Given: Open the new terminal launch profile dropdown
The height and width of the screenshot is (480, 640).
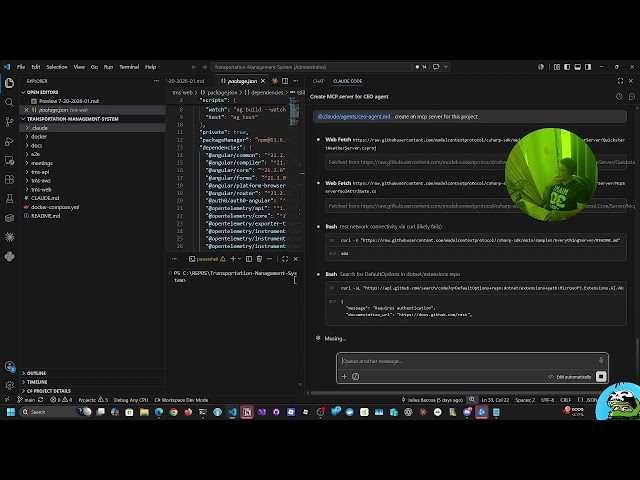Looking at the screenshot, I should (240, 259).
